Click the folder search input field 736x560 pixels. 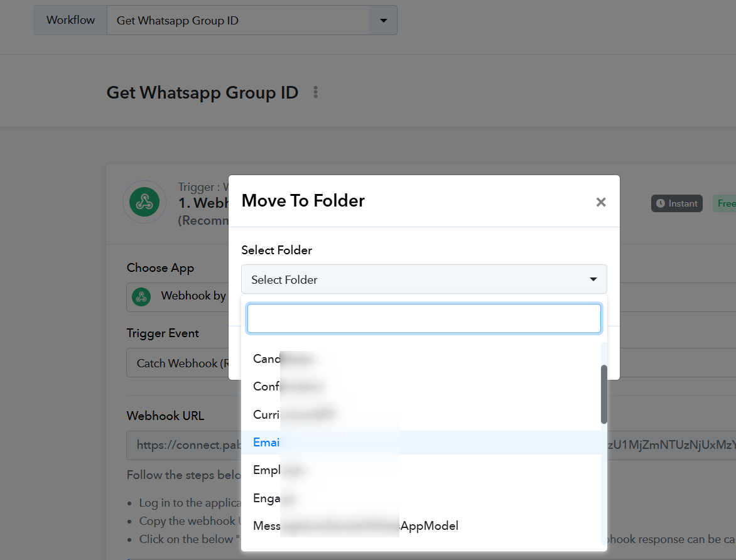point(424,318)
